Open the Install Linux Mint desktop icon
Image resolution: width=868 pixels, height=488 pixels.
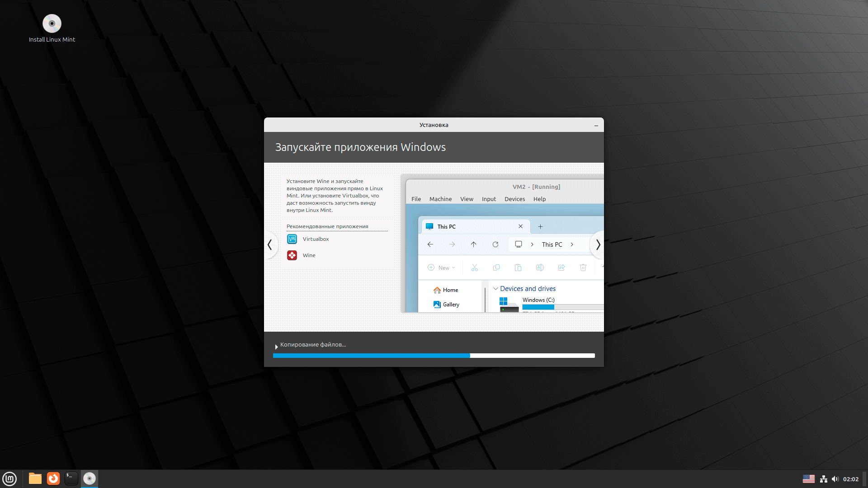[52, 24]
